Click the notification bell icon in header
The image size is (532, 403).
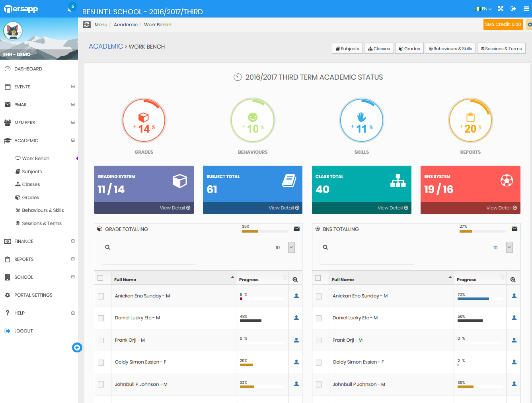pos(70,9)
